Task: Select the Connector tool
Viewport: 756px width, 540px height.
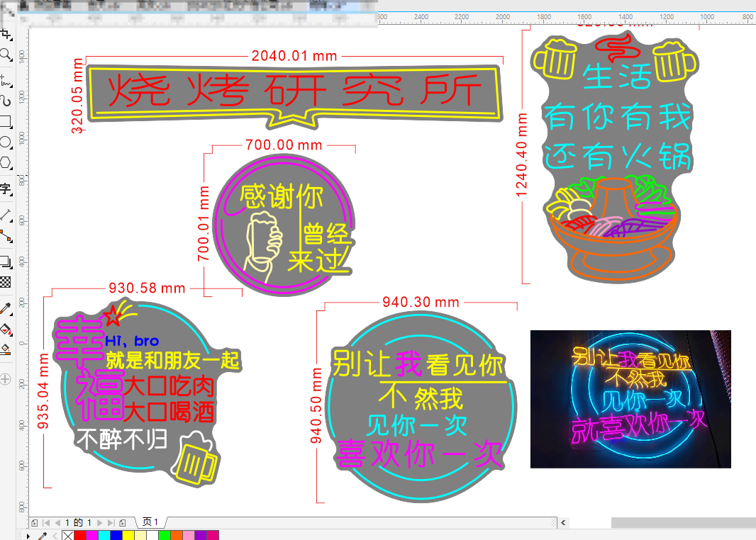Action: coord(6,235)
